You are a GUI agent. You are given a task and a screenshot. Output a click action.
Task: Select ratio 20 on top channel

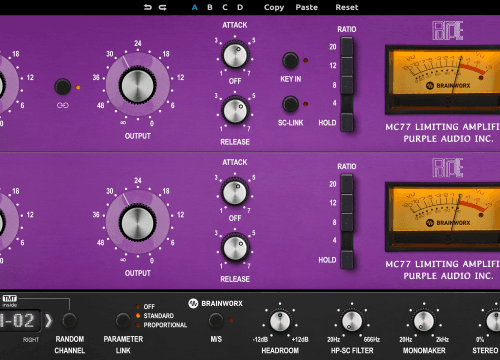[347, 47]
